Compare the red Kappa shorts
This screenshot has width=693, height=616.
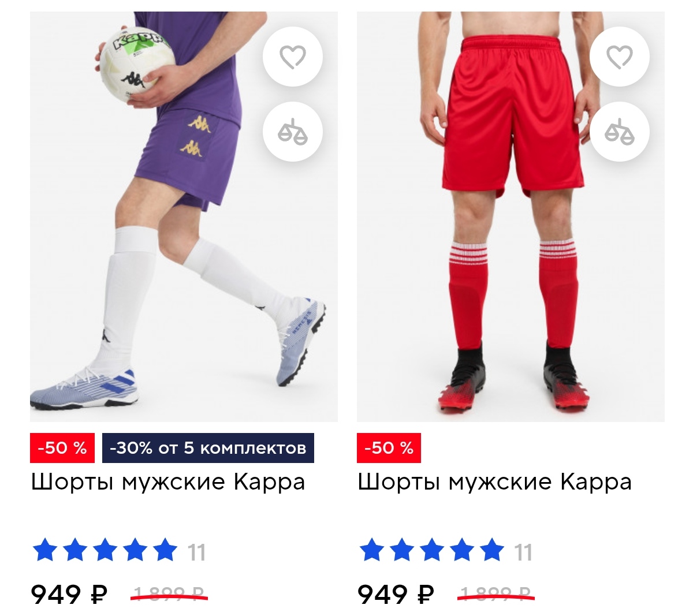(x=619, y=132)
